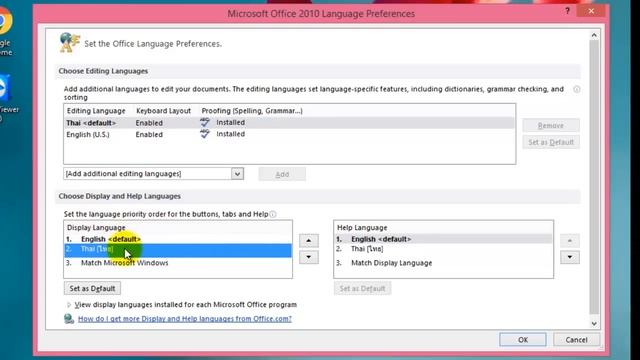Select 'English (U.S.)' editing language row
Viewport: 640px width, 360px height.
[289, 134]
